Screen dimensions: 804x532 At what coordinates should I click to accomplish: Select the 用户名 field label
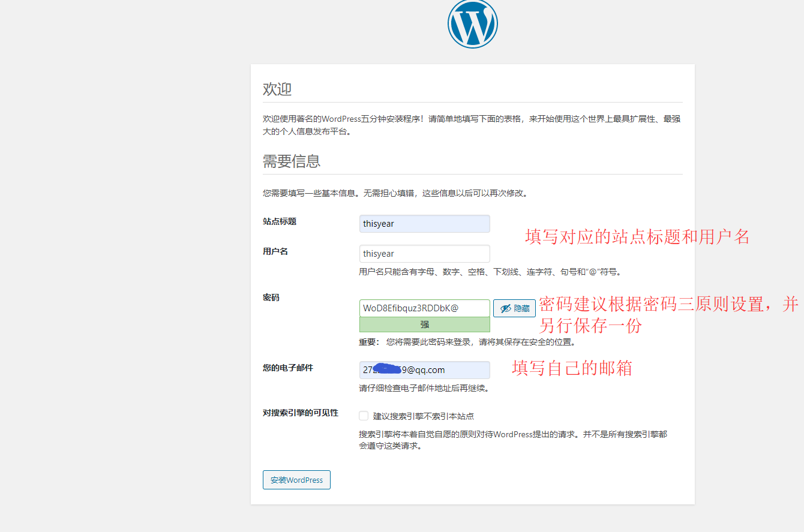[x=275, y=251]
